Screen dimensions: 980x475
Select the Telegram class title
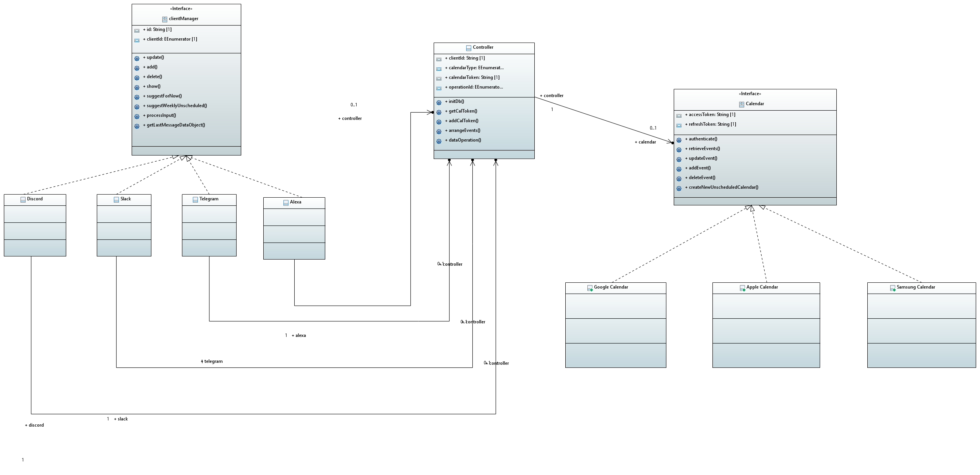(209, 199)
